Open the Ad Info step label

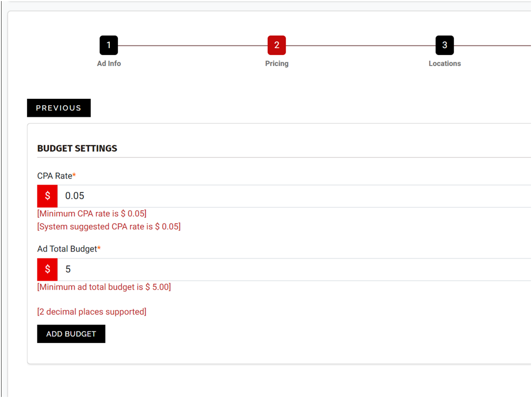pyautogui.click(x=109, y=63)
